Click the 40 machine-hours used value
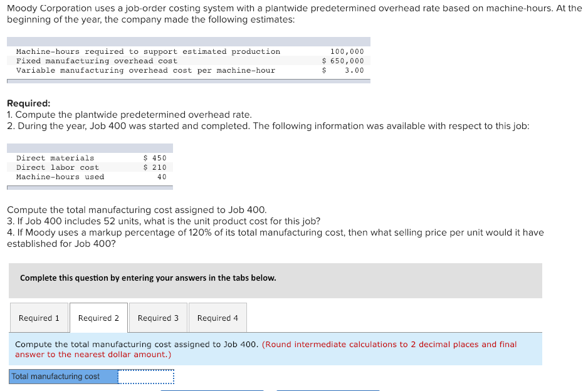Viewport: 588px width, 391px height. point(162,177)
